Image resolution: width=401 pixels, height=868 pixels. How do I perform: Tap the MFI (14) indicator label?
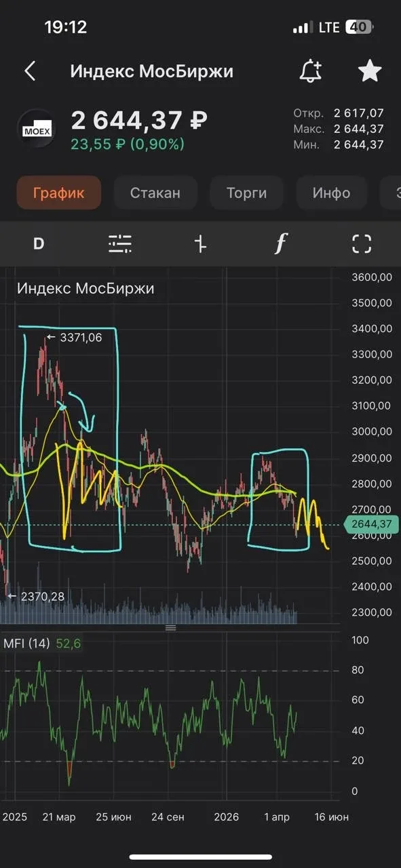(x=26, y=644)
